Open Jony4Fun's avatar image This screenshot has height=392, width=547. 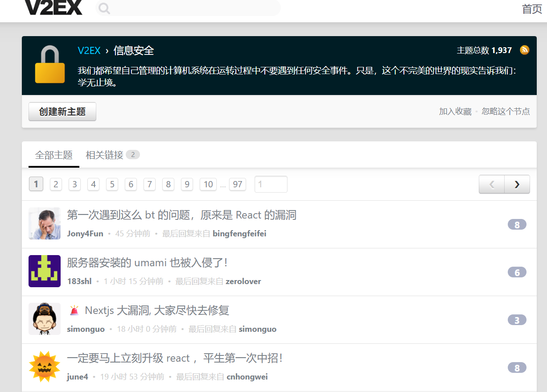(45, 223)
